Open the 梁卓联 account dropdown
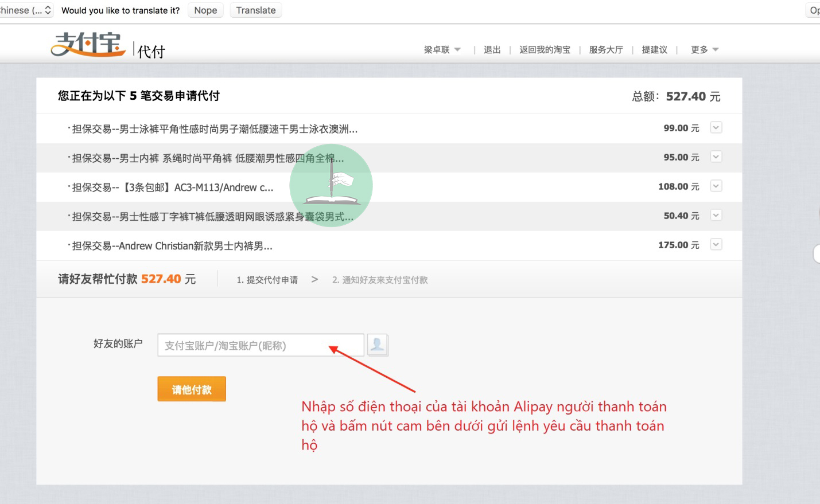Viewport: 820px width, 504px height. coord(442,50)
